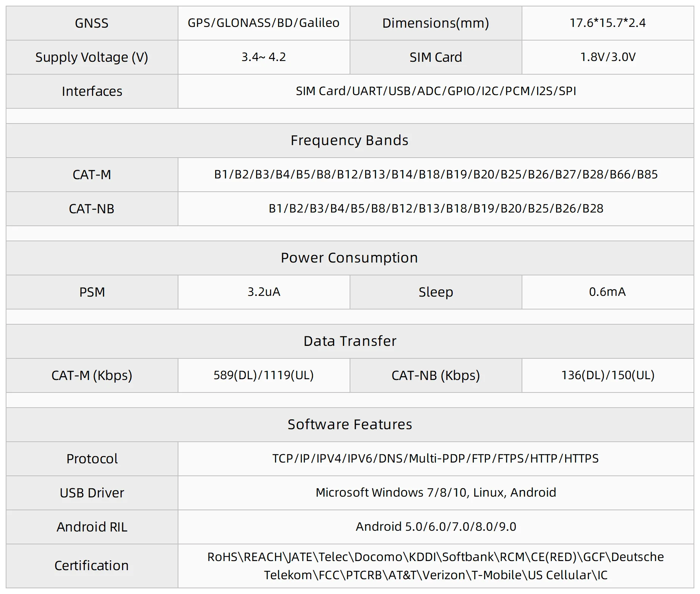Viewport: 700px width, 594px height.
Task: Click the Microsoft Windows USB Driver value
Action: [x=436, y=493]
